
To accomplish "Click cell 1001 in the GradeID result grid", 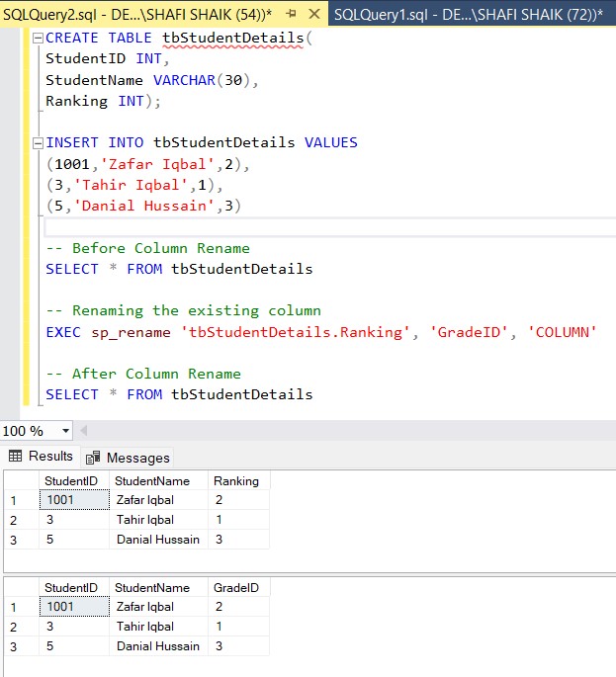I will [74, 607].
